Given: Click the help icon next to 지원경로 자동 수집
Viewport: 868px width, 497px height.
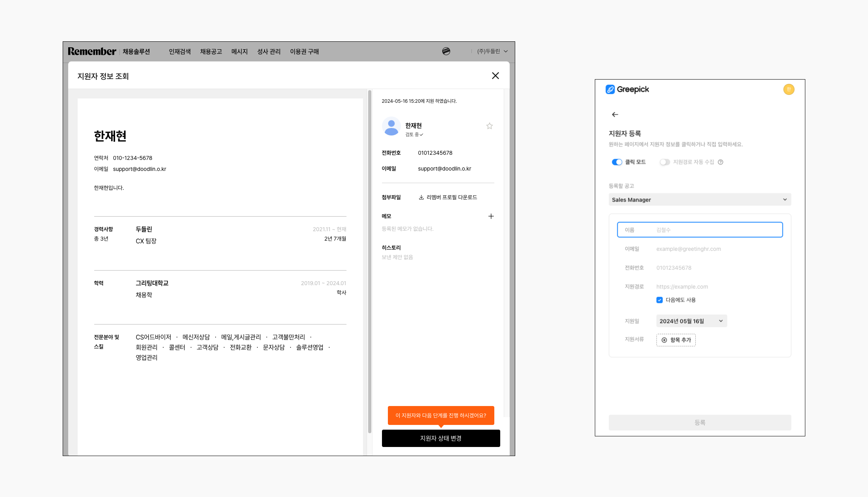Looking at the screenshot, I should (721, 162).
